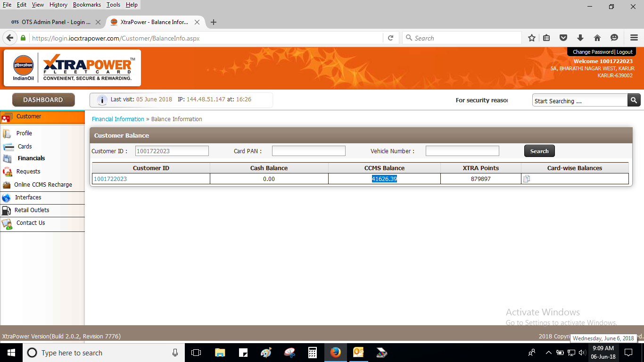
Task: Click the magnifier icon beside Start Searching
Action: pyautogui.click(x=634, y=100)
